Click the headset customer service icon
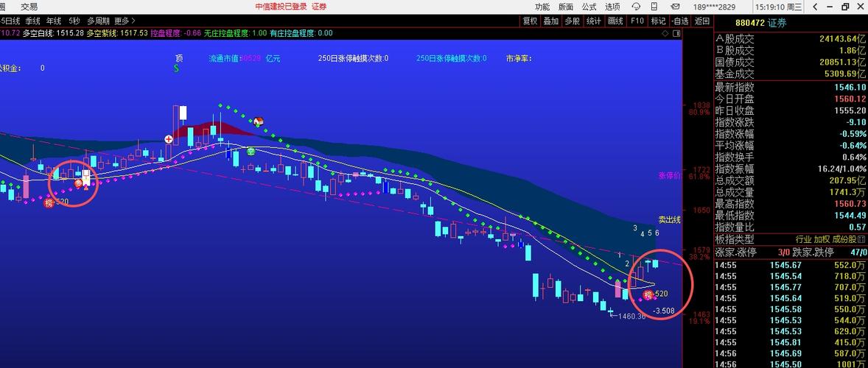 636,7
